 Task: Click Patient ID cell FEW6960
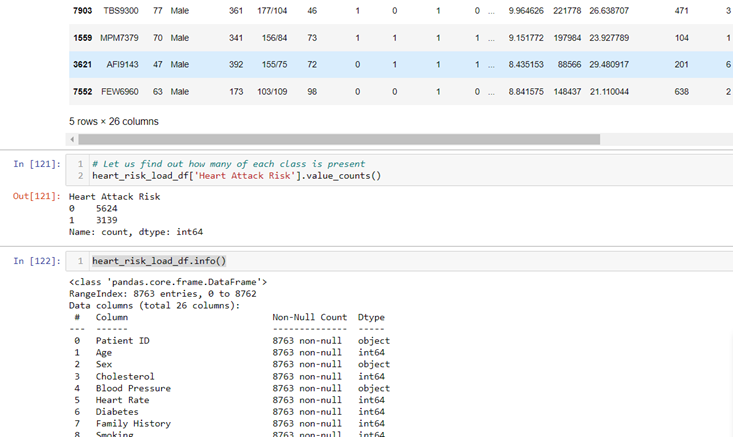click(x=120, y=92)
